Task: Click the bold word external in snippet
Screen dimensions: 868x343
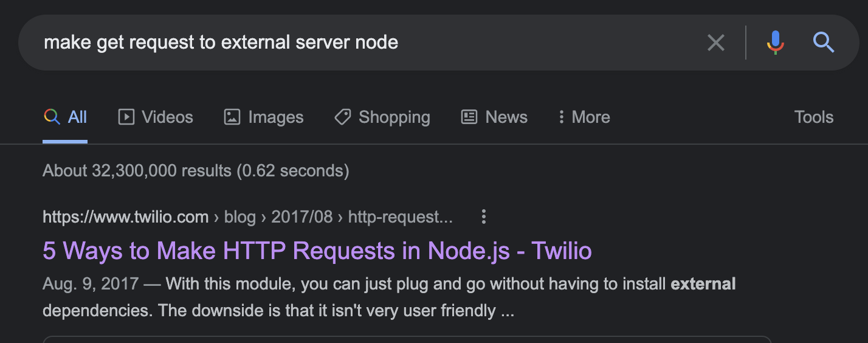Action: pyautogui.click(x=703, y=284)
